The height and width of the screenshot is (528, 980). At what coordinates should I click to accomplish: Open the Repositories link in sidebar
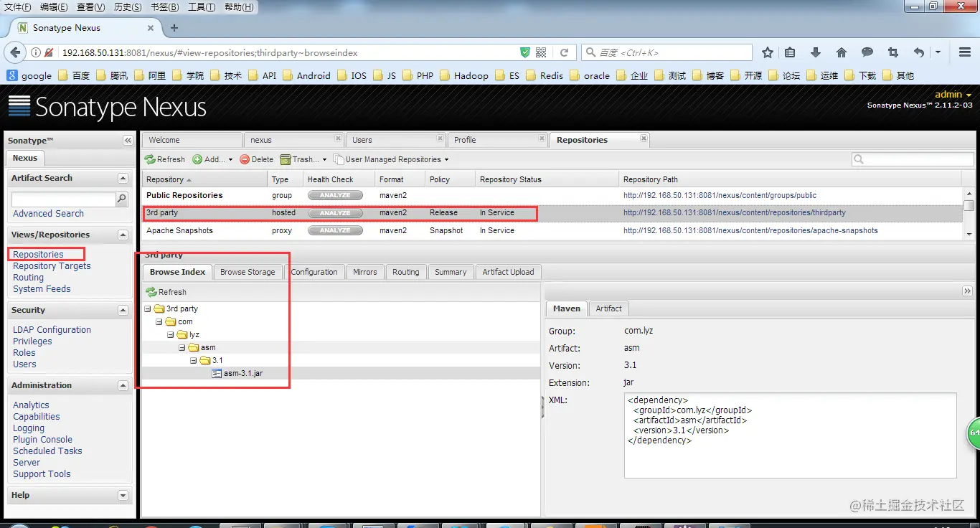point(38,255)
